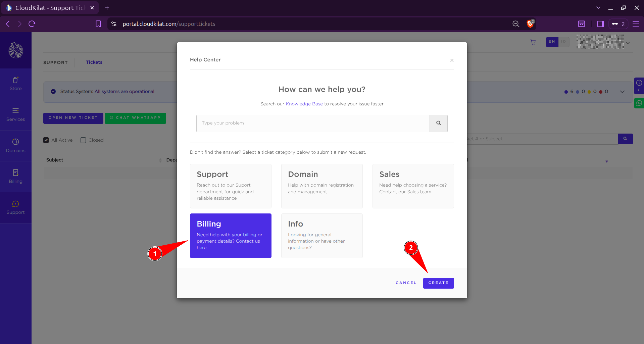Click the CANCEL button
Screen dimensions: 644x344
406,283
